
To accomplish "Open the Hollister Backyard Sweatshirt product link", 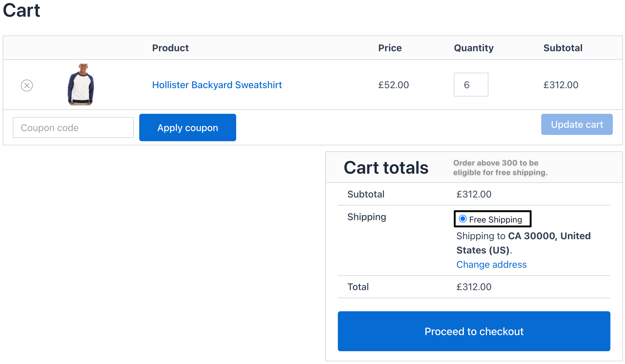I will pyautogui.click(x=217, y=85).
